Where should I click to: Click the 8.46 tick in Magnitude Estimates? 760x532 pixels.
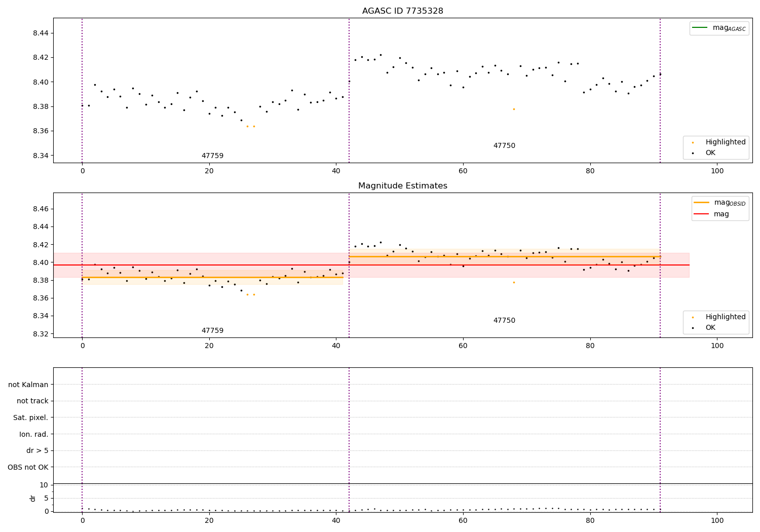point(41,209)
